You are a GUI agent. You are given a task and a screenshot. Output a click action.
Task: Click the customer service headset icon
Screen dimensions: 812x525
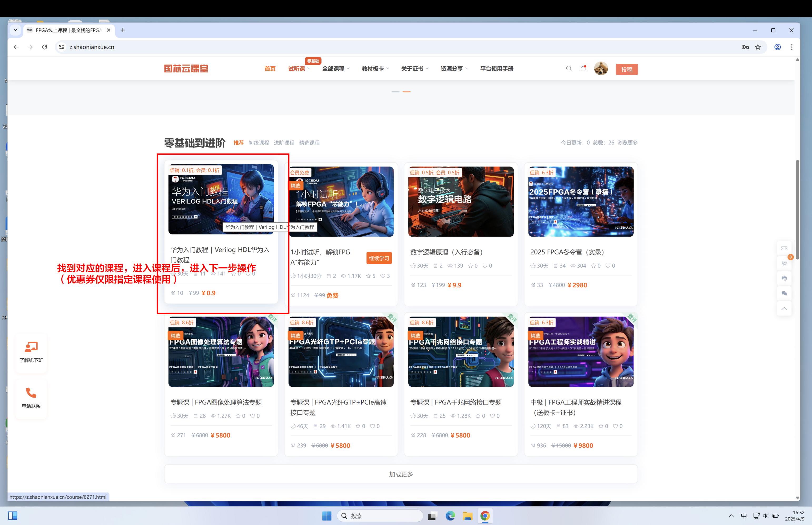tap(784, 278)
